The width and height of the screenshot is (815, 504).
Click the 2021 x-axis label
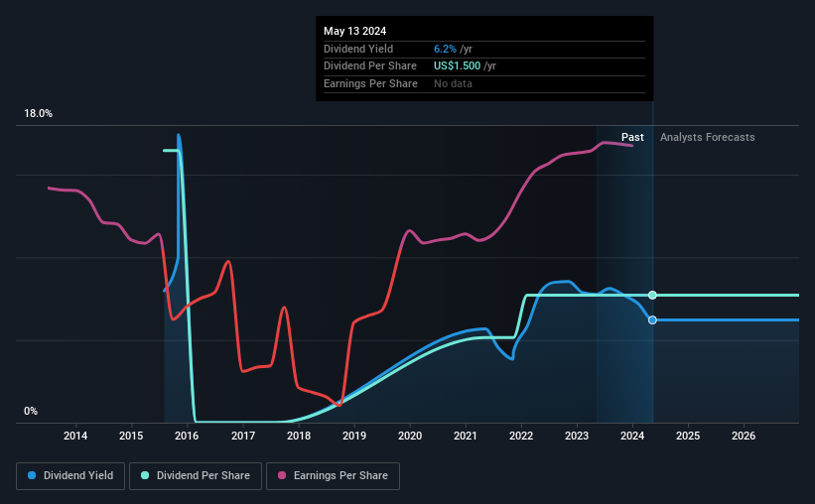click(x=466, y=436)
